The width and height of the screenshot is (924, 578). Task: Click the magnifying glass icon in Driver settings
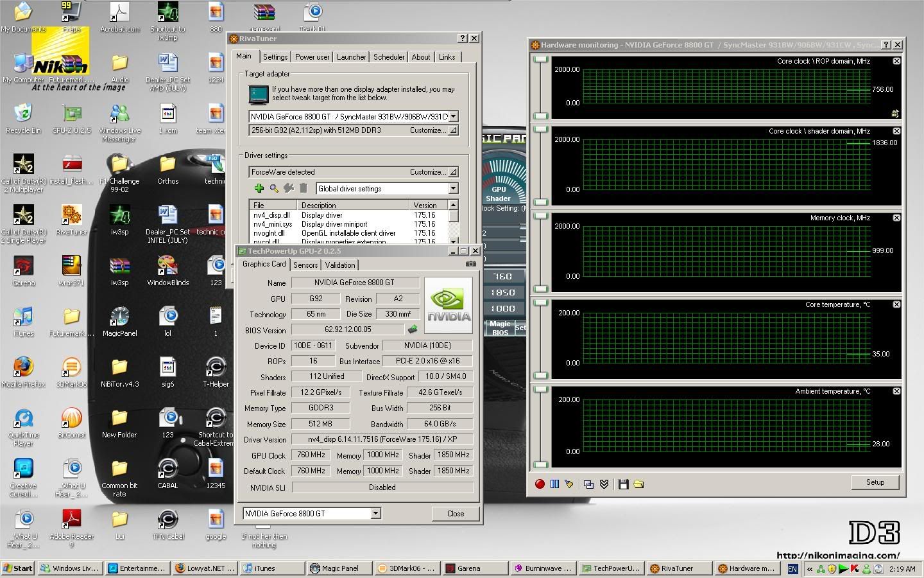click(274, 188)
